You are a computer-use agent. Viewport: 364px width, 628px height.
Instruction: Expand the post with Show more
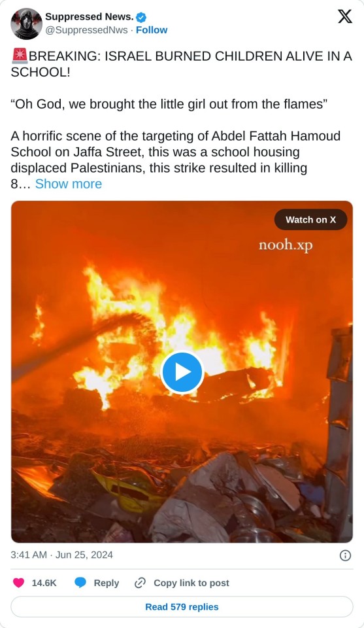point(69,184)
